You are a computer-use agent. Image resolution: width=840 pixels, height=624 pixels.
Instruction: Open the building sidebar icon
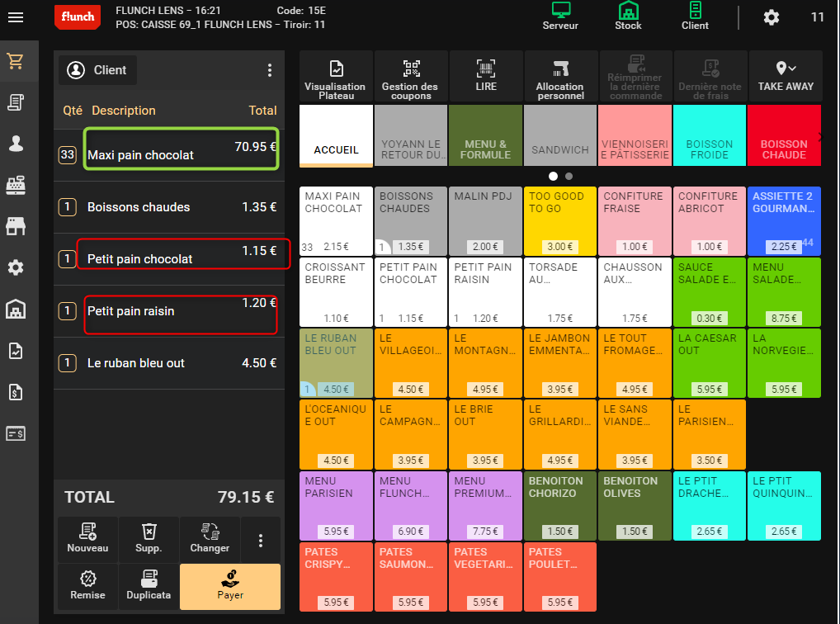tap(16, 309)
